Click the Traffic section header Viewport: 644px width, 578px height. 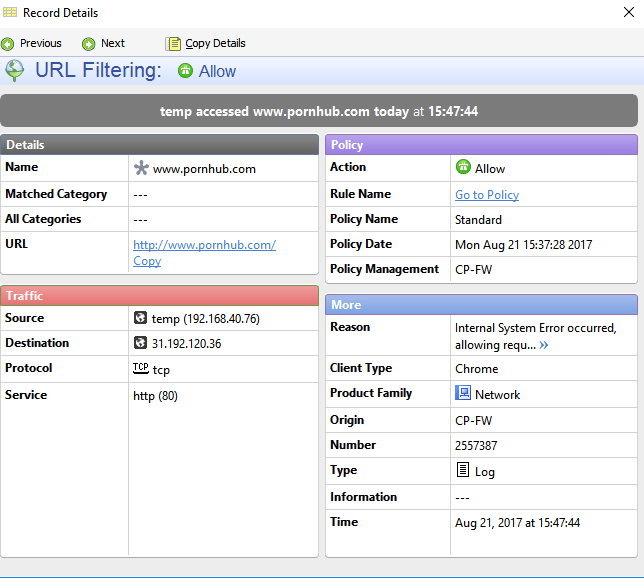pyautogui.click(x=159, y=295)
